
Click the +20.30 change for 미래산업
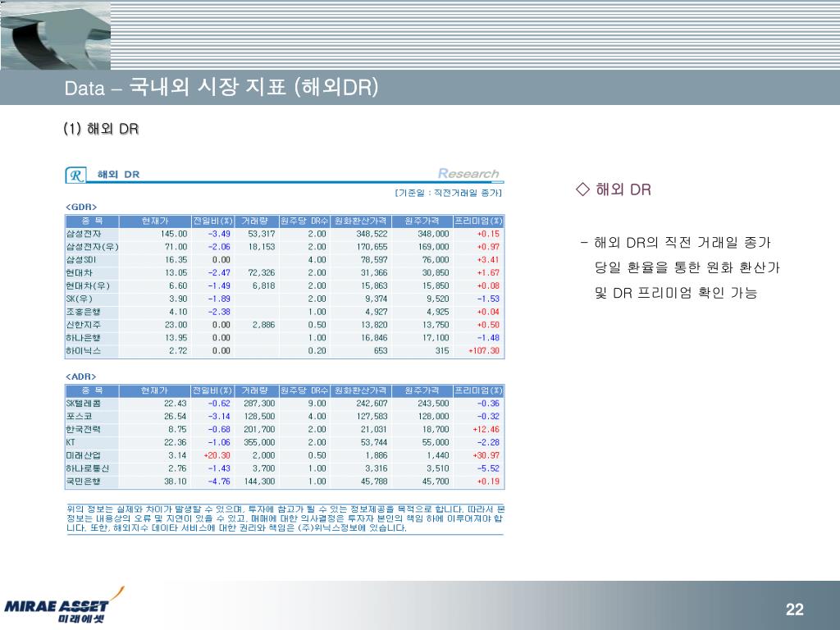point(217,455)
